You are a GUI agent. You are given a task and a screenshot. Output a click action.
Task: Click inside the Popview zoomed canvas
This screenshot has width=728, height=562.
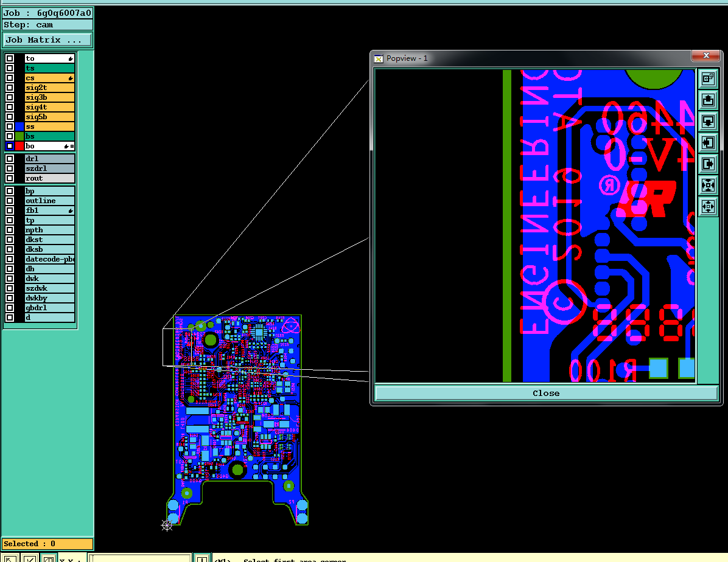pyautogui.click(x=535, y=226)
